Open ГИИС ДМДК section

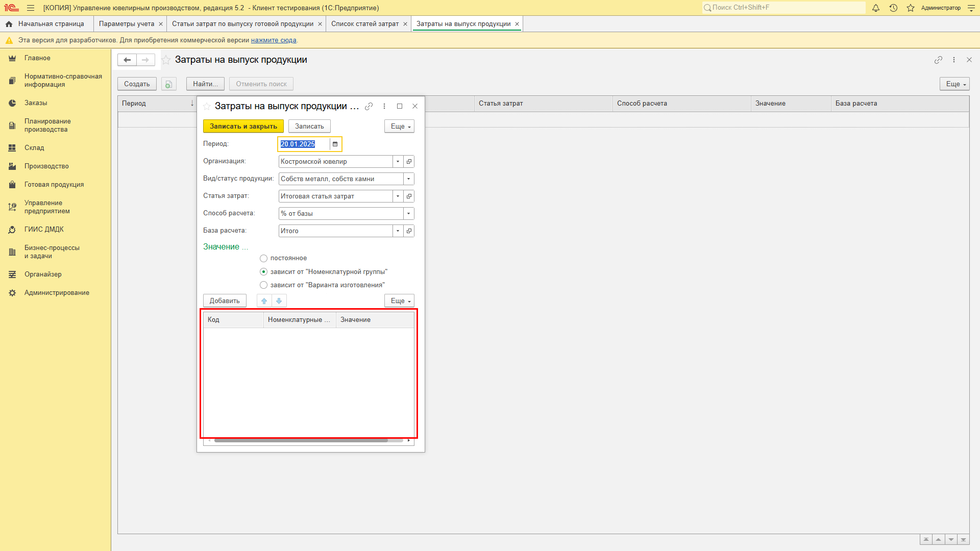(x=44, y=230)
